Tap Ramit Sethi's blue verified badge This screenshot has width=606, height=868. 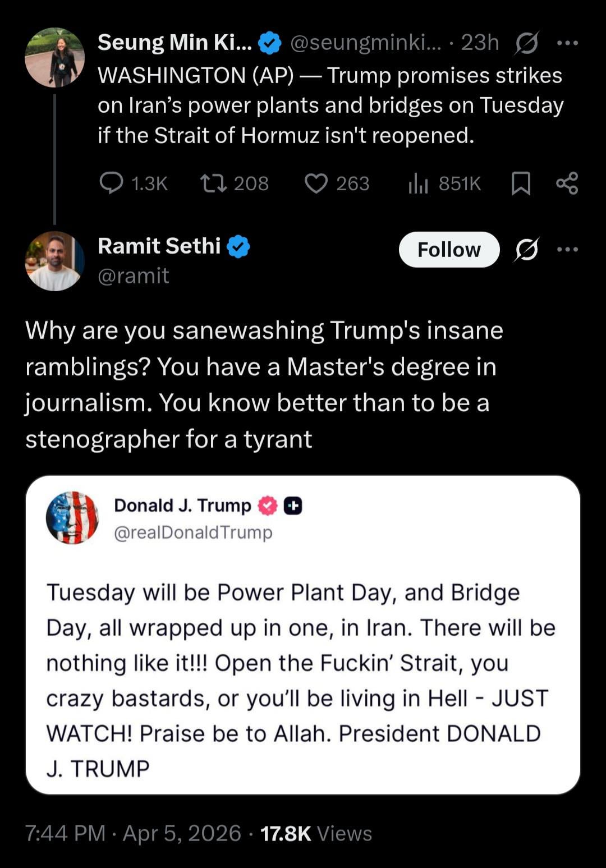click(238, 246)
